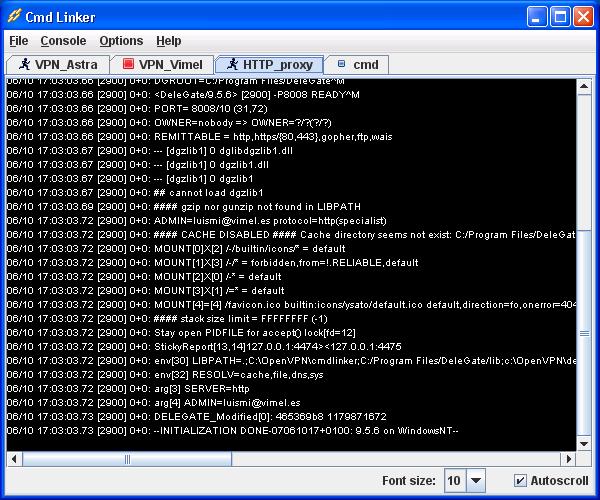Click the 'INITIALIZATION DONE' log line
Screen dimensions: 600x500
point(233,431)
